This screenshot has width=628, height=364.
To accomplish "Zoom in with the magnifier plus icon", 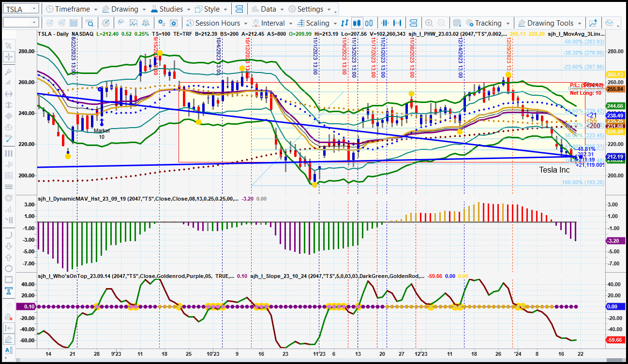I will coord(429,23).
